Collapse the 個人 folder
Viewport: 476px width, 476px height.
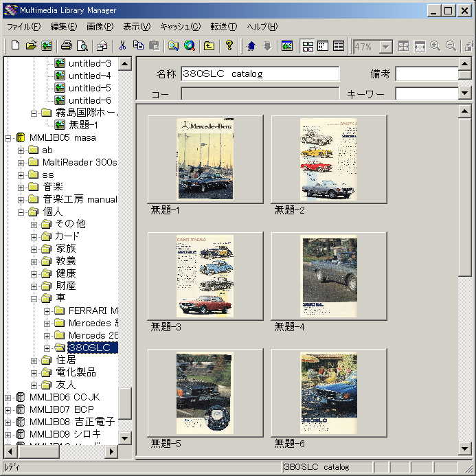pos(21,212)
